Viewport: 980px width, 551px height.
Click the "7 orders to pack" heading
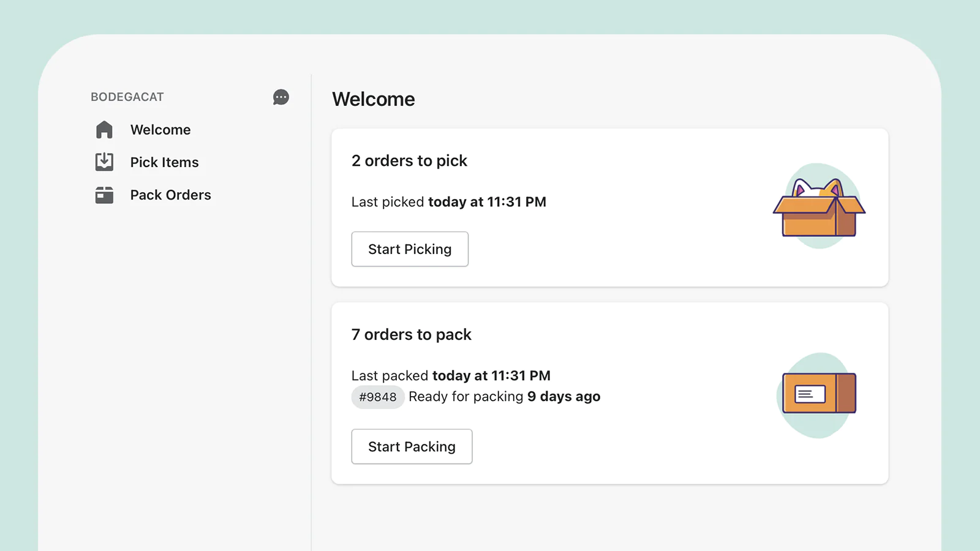pos(411,335)
